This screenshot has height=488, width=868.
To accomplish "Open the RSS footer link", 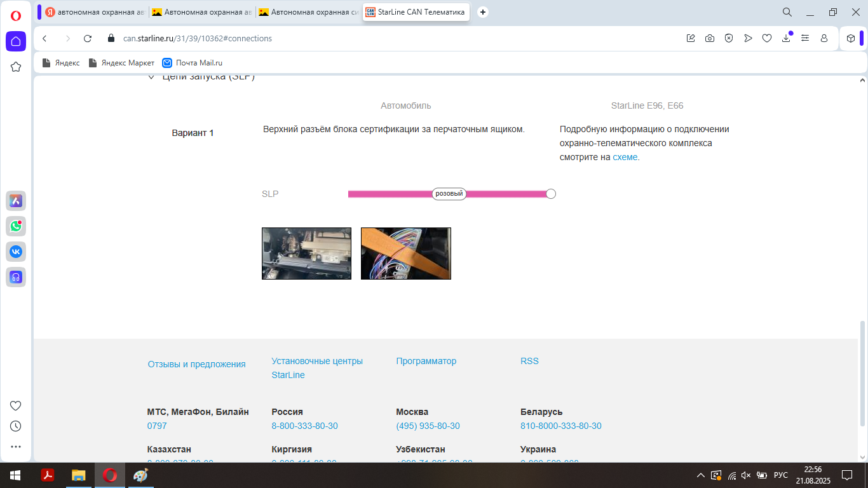I will 529,361.
